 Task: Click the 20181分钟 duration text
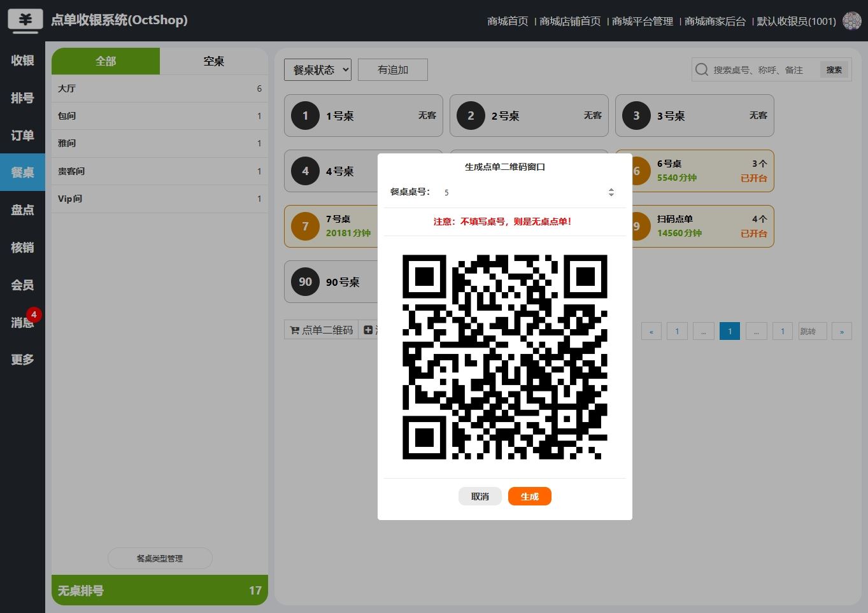348,233
